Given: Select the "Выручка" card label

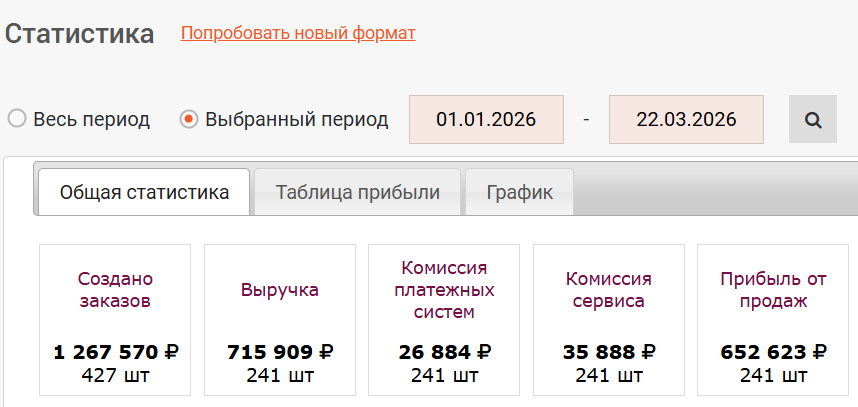Looking at the screenshot, I should click(280, 290).
